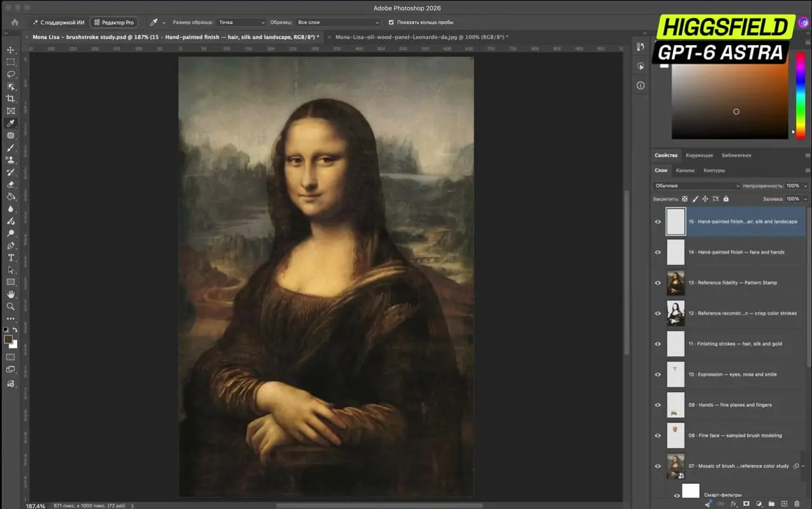Open the 'Коррекция' panel tab

tap(699, 155)
